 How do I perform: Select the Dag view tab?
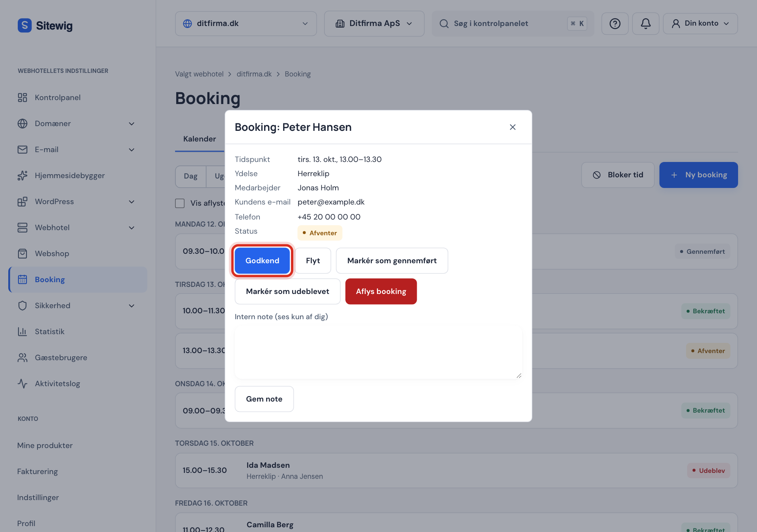tap(190, 176)
